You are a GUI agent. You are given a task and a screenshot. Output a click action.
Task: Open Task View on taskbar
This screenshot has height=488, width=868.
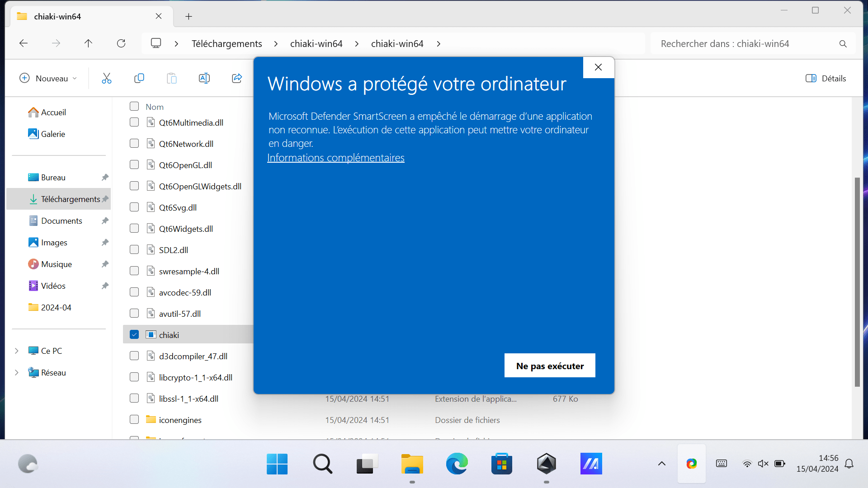(x=367, y=464)
